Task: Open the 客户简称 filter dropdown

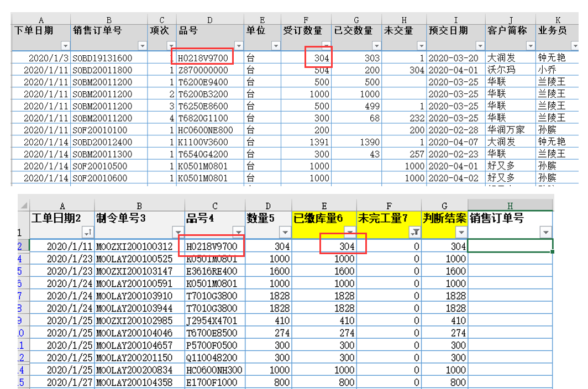Action: tap(531, 46)
